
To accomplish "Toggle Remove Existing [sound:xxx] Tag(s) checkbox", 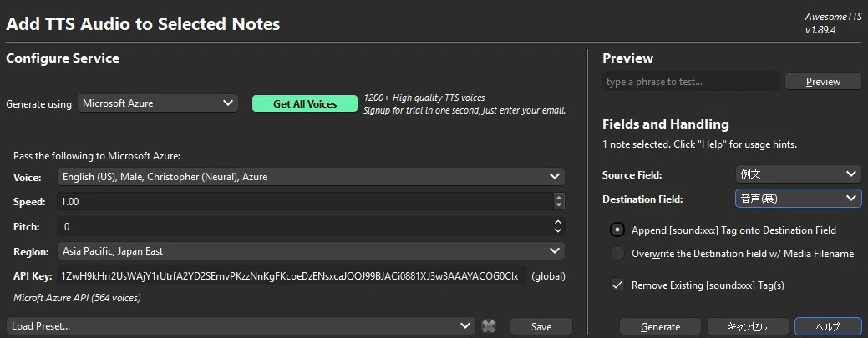I will (617, 285).
